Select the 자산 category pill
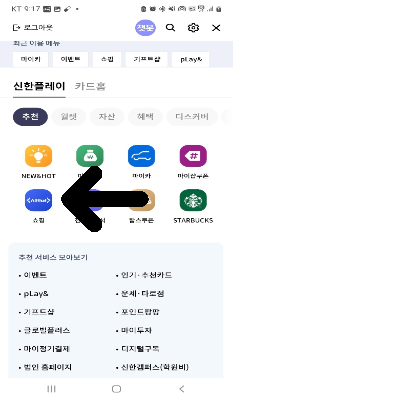 coord(107,117)
